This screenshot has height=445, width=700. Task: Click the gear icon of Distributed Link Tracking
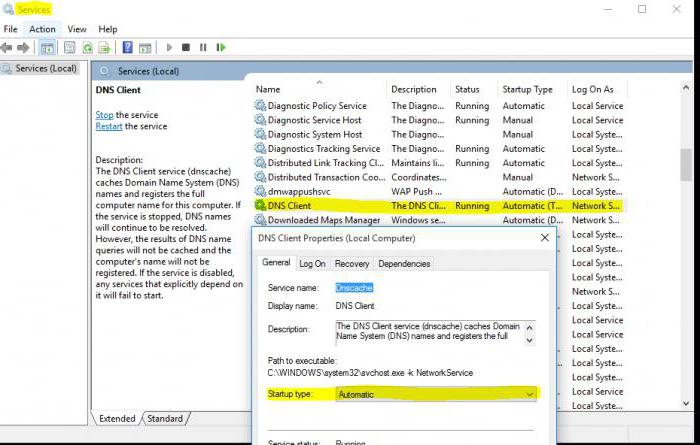click(x=260, y=162)
